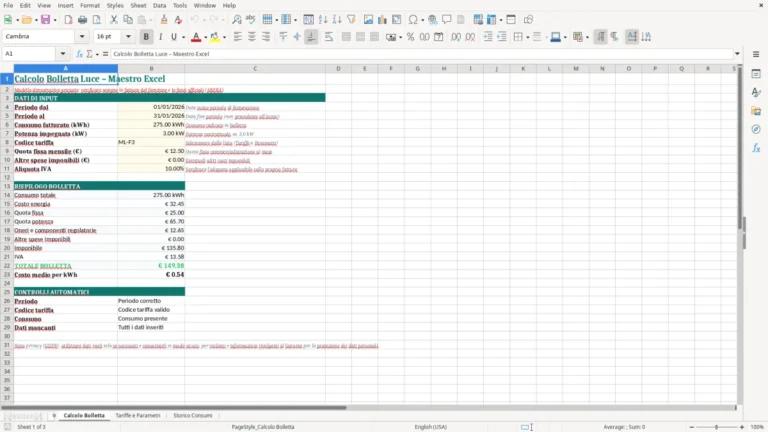Add a decimal place
Viewport: 768px width, 432px height.
(x=456, y=37)
